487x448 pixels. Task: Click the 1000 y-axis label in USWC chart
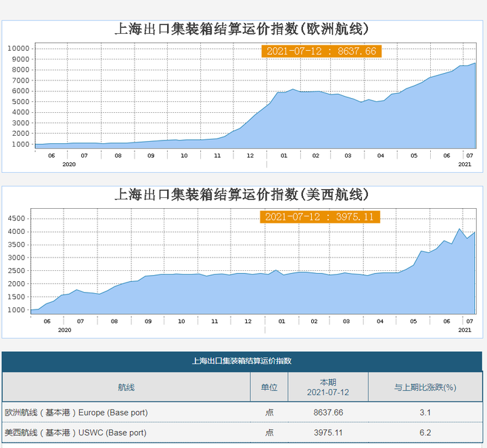(16, 309)
